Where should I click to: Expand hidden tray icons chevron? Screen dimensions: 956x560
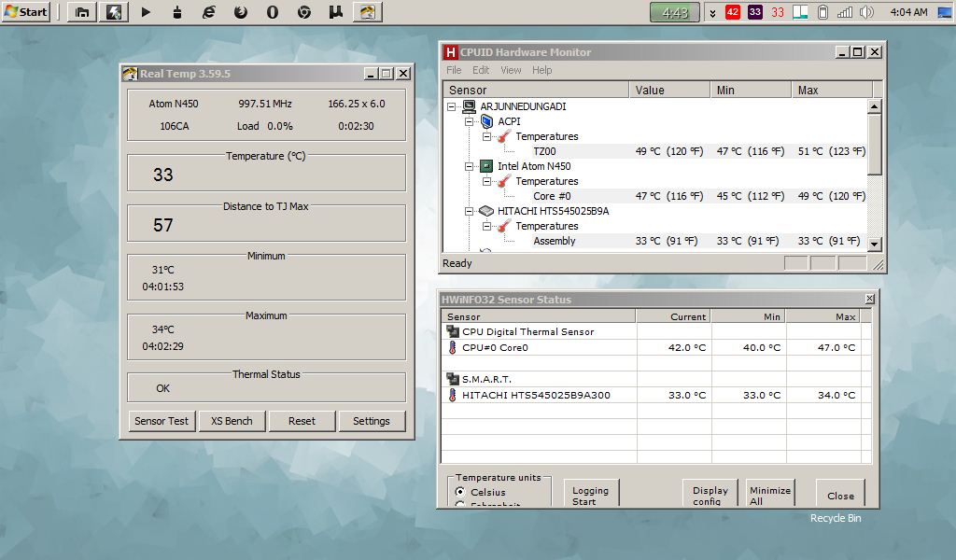tap(712, 13)
